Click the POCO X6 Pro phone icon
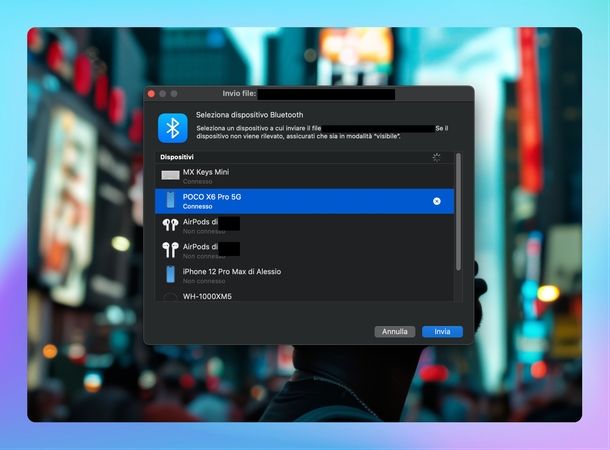This screenshot has height=450, width=610. pos(170,200)
